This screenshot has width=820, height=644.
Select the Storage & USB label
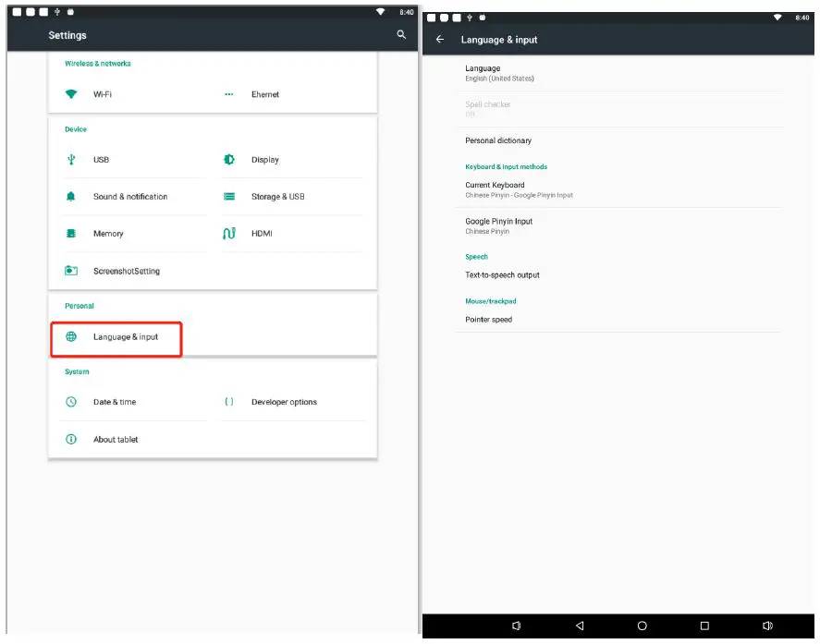tap(277, 197)
